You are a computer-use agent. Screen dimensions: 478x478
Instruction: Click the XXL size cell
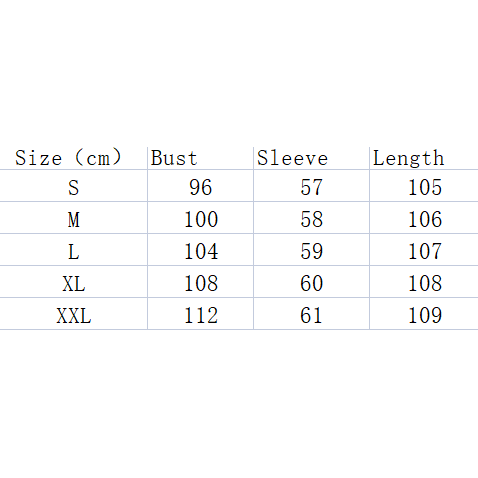coord(73,314)
